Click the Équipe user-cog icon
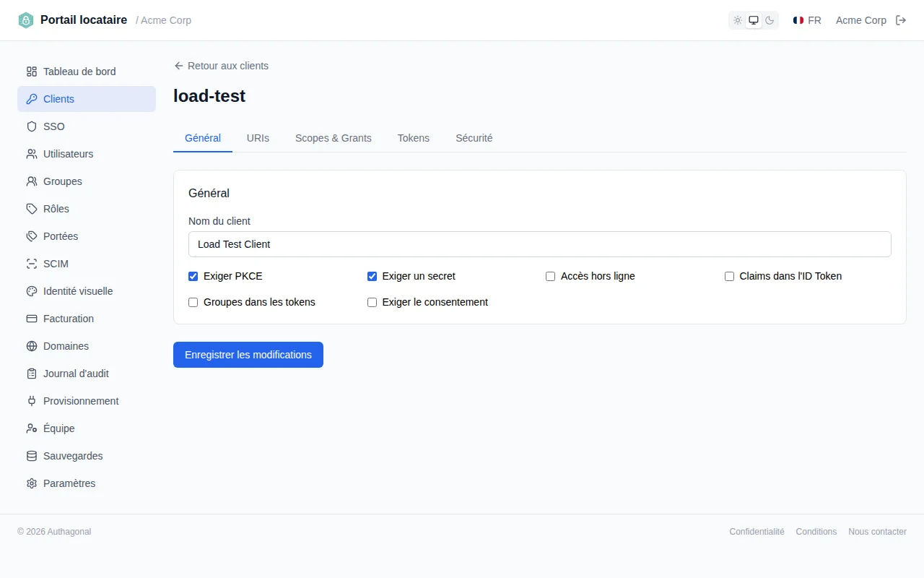924x578 pixels. coord(32,428)
